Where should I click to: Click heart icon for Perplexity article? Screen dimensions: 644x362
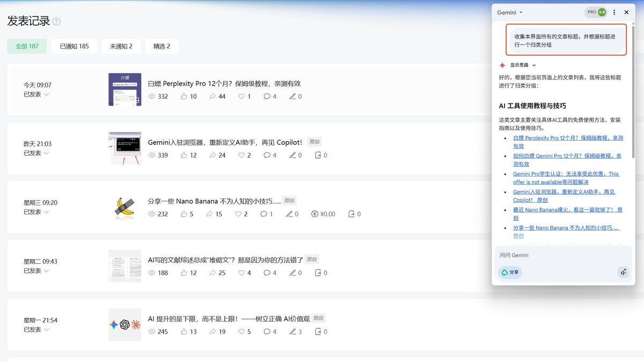tap(241, 97)
